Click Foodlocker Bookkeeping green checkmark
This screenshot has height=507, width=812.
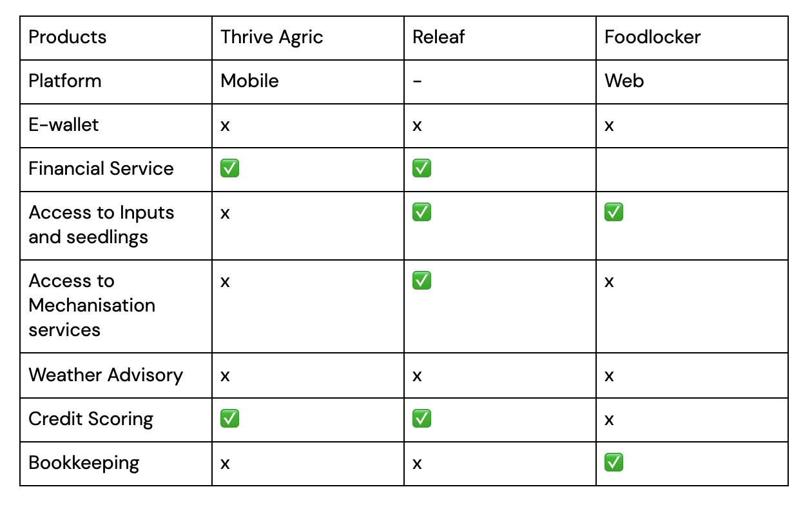[x=614, y=462]
